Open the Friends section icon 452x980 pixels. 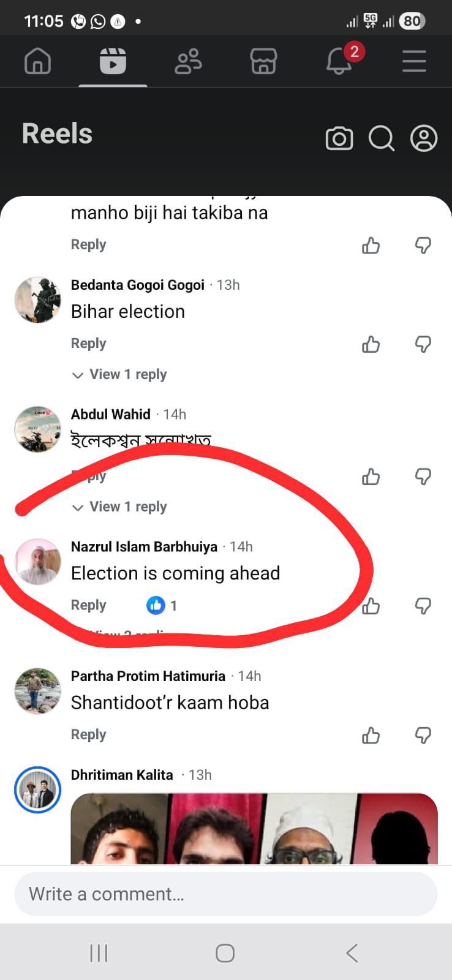point(188,61)
